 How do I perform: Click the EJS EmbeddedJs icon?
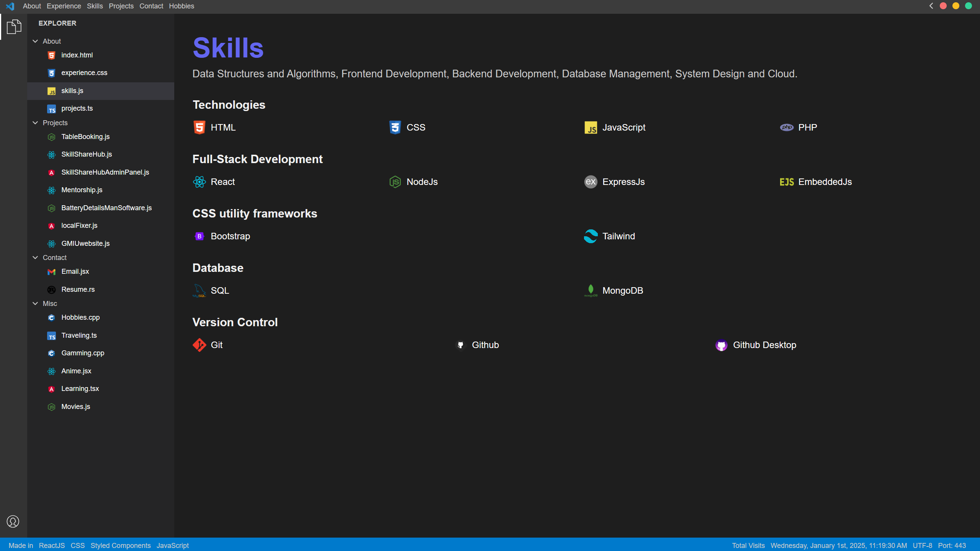(787, 182)
